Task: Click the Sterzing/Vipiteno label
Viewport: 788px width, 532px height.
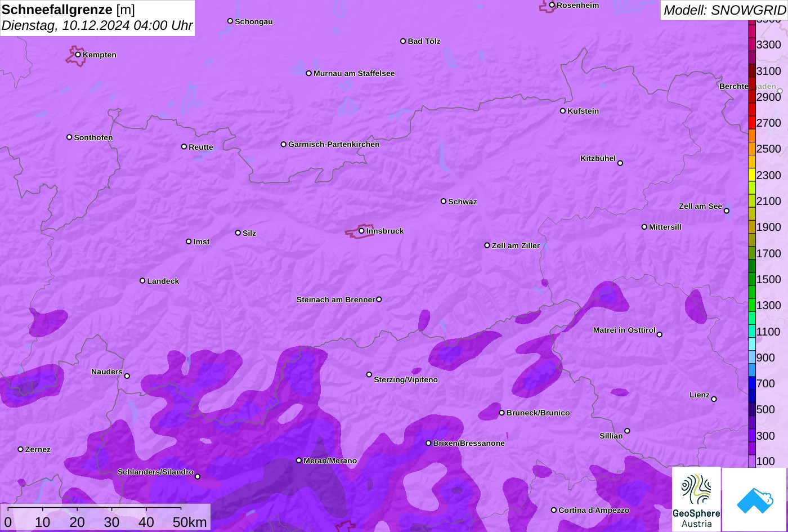Action: (406, 380)
